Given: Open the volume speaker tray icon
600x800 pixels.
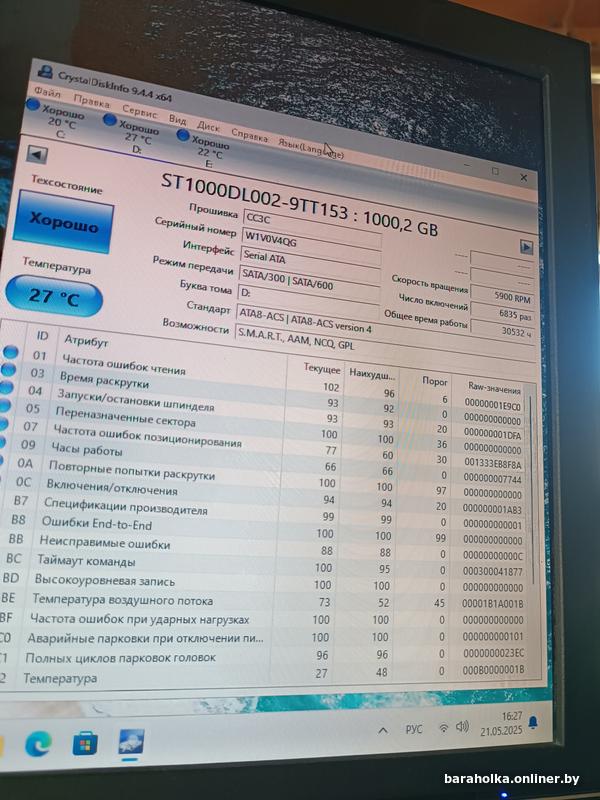Looking at the screenshot, I should tap(462, 726).
